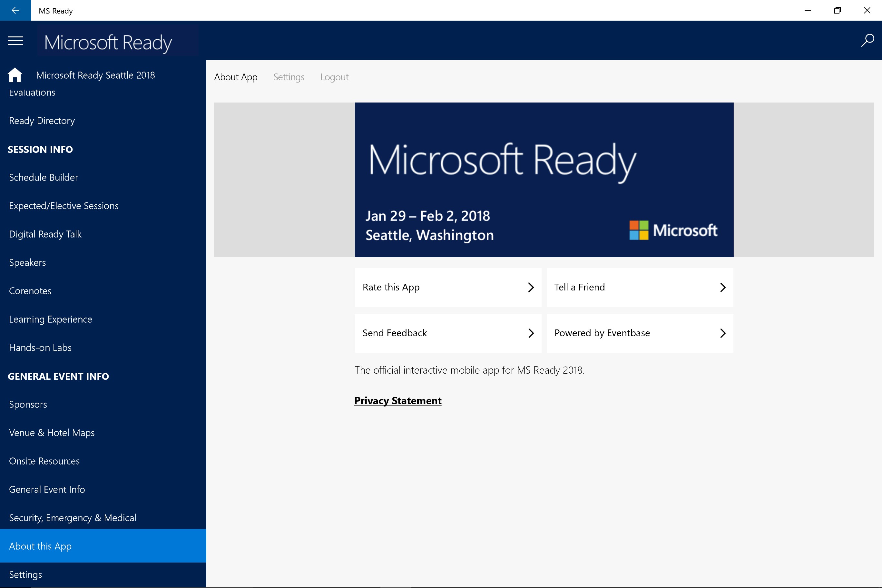Click the back arrow in title bar
Screen dimensions: 882x588
coord(15,10)
